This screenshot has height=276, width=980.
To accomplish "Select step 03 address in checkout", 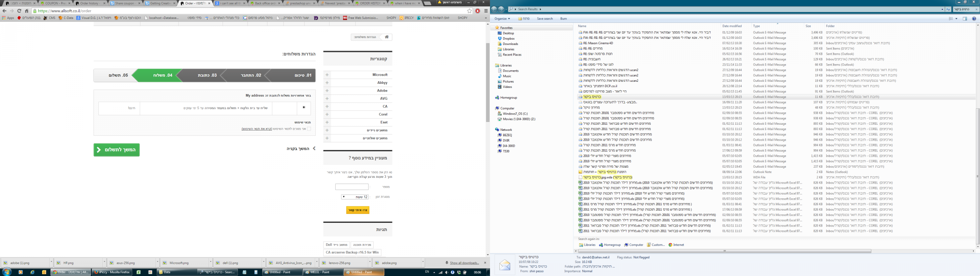I will [207, 76].
